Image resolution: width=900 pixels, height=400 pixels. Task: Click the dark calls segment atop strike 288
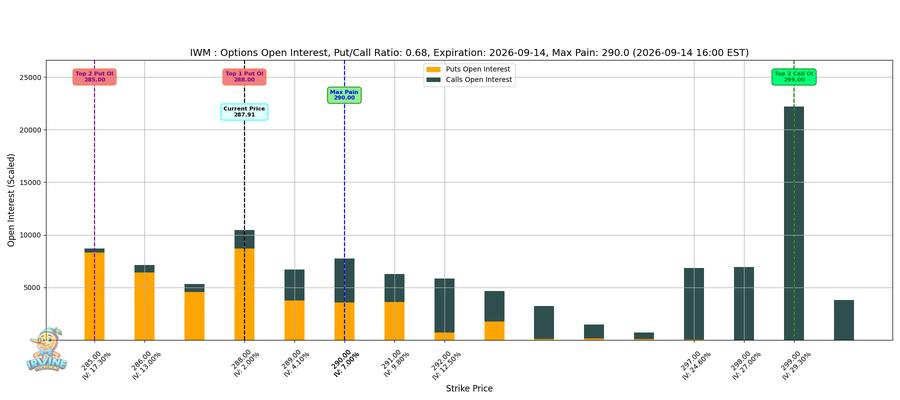[x=245, y=239]
